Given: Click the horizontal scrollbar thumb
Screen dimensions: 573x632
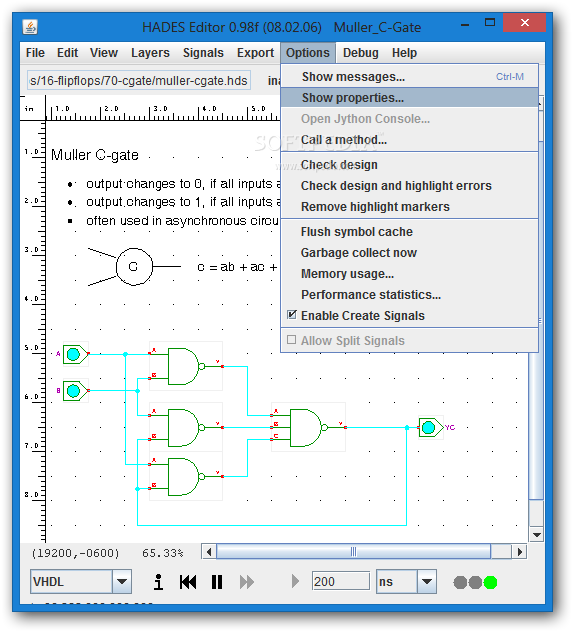Looking at the screenshot, I should pos(353,551).
